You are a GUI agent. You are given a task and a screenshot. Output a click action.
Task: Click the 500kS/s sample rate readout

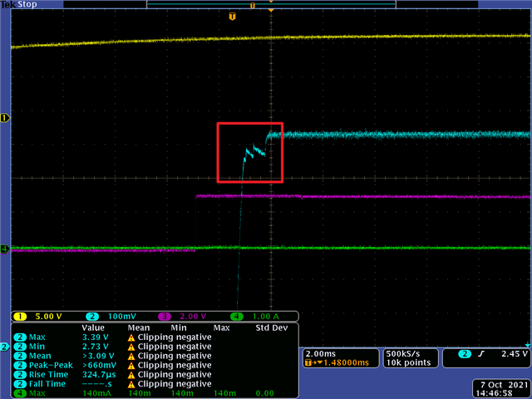[403, 354]
